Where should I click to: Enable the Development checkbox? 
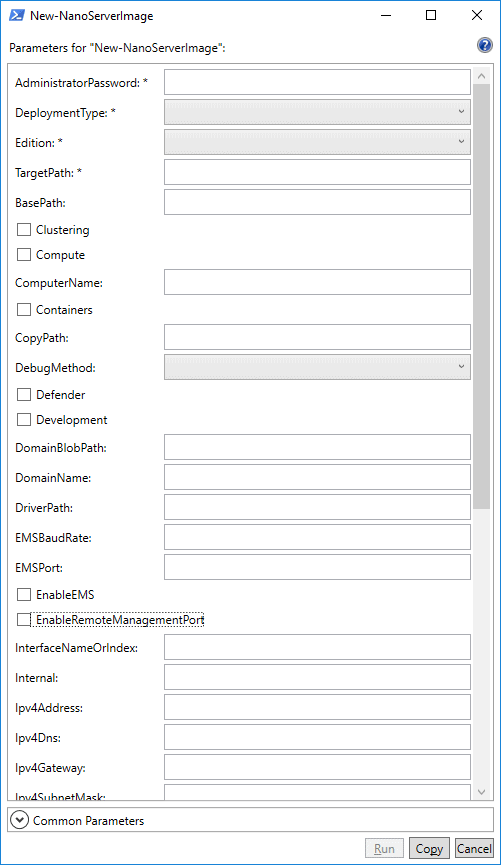(x=24, y=420)
